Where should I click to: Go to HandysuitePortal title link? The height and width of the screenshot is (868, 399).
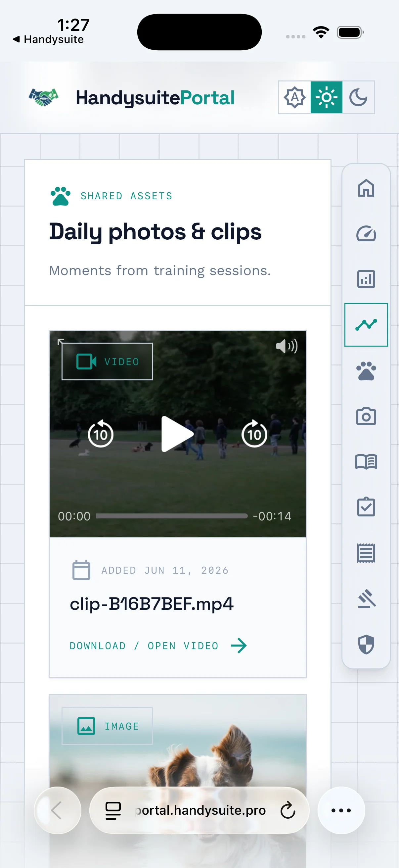155,98
